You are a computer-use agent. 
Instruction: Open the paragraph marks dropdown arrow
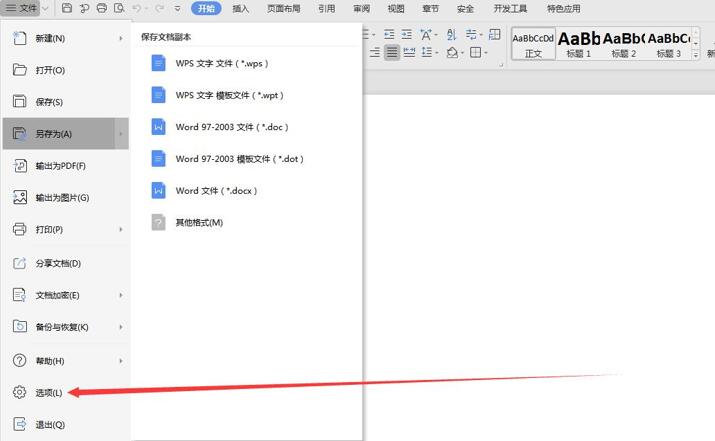tap(481, 35)
